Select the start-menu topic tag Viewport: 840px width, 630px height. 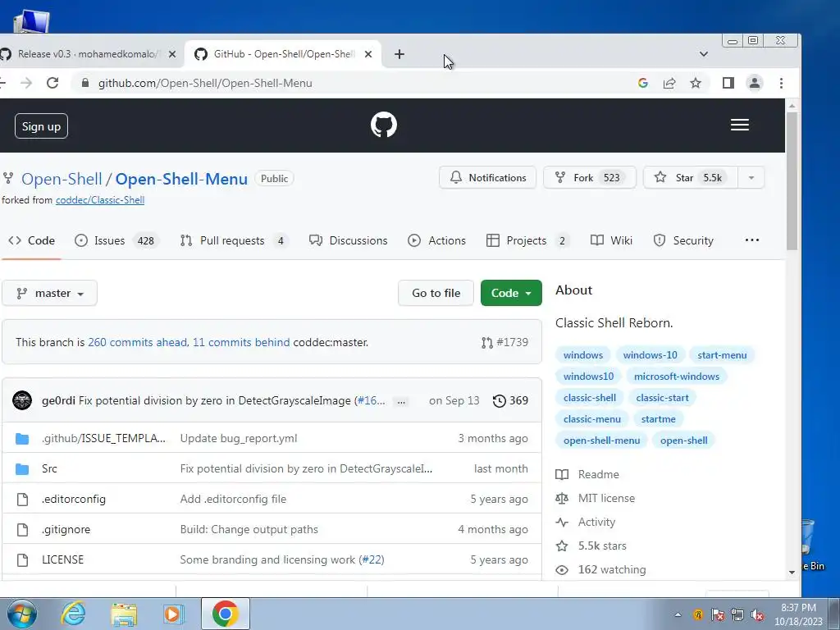[722, 355]
